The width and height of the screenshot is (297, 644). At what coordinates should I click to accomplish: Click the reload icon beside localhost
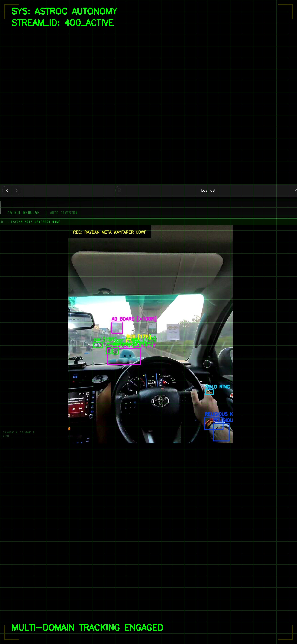point(296,190)
